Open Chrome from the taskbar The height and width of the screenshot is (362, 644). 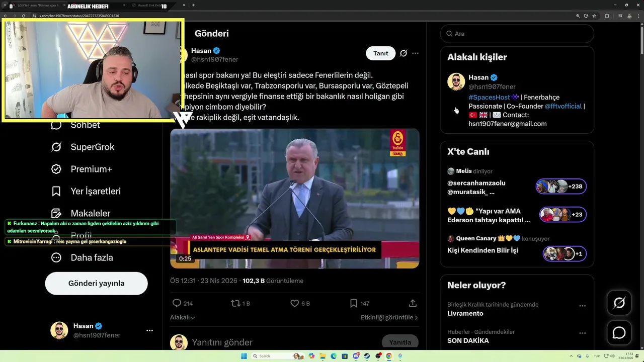click(389, 356)
